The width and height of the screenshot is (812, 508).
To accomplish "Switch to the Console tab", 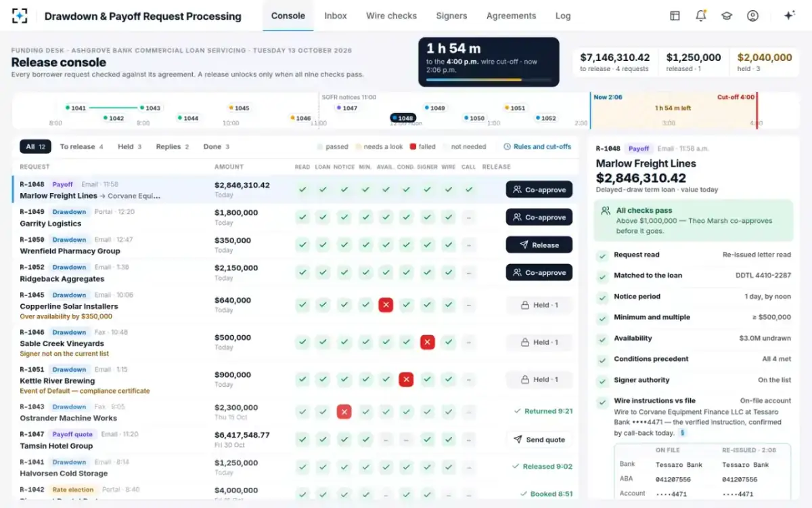I will tap(288, 16).
